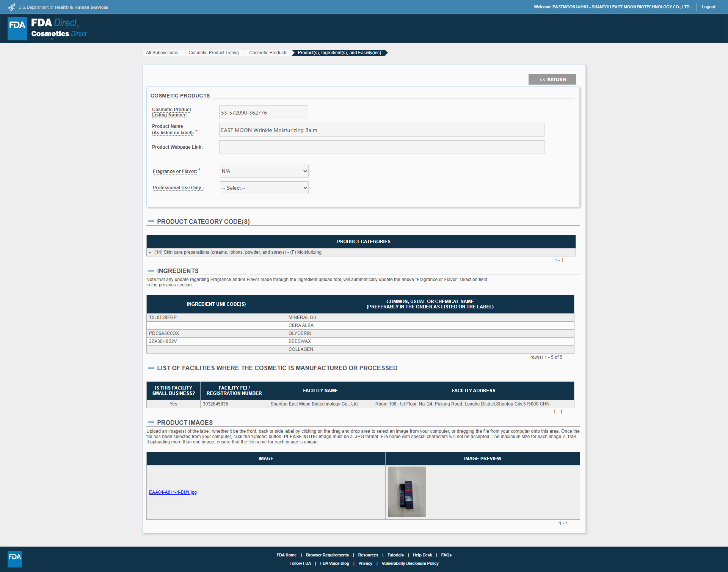This screenshot has height=572, width=728.
Task: Collapse the Ingredients section
Action: tap(151, 271)
